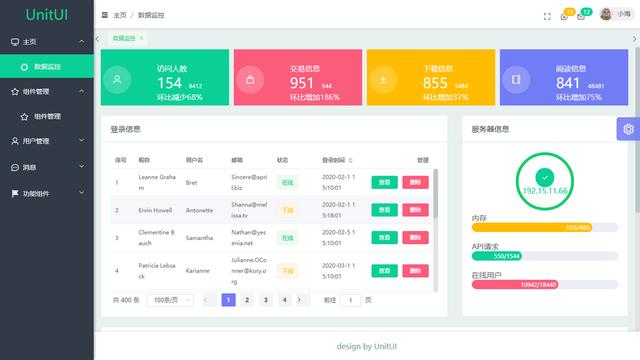Click the red delete button for Ervin Howell
This screenshot has width=640, height=360.
tap(416, 210)
